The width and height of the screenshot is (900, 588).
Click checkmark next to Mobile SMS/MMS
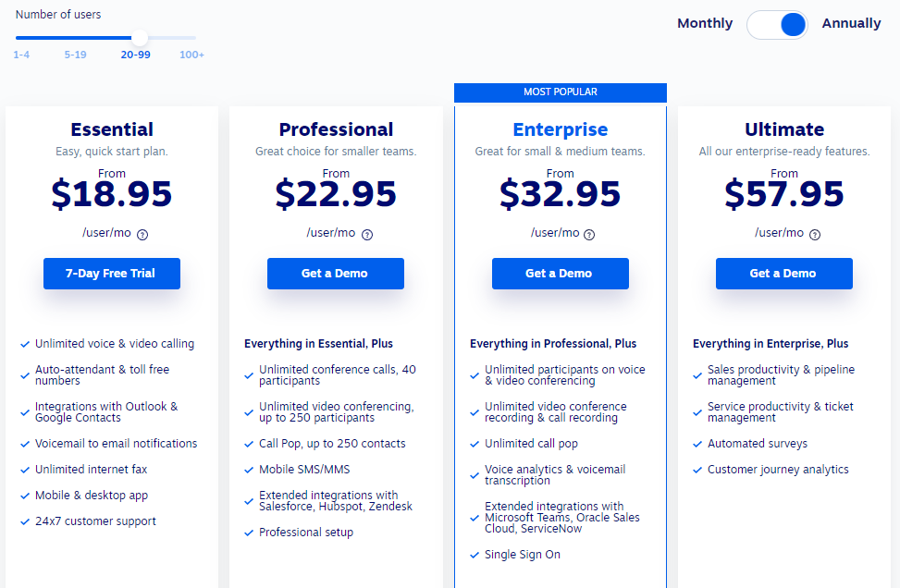click(249, 470)
